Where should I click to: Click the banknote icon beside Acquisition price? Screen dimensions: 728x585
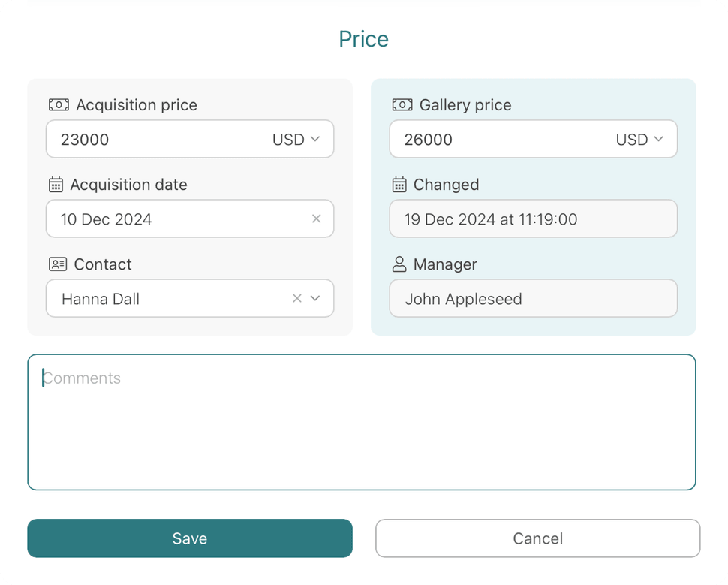(59, 105)
